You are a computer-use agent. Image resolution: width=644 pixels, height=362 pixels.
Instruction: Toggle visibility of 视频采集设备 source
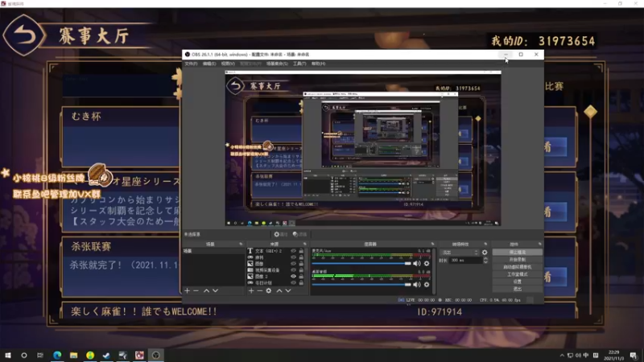tap(293, 270)
